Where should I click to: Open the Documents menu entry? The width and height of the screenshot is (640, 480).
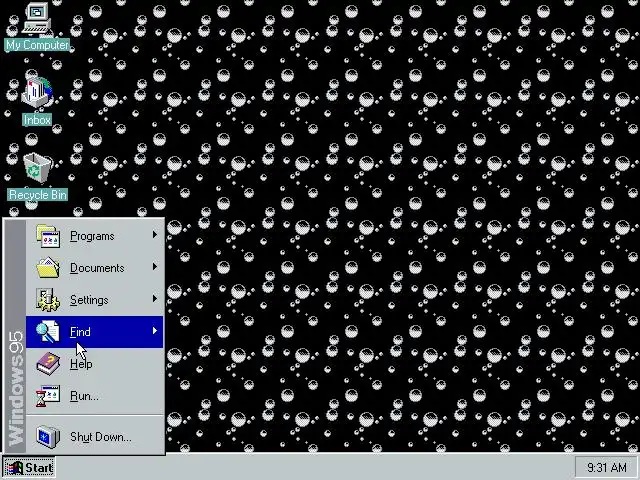(95, 267)
